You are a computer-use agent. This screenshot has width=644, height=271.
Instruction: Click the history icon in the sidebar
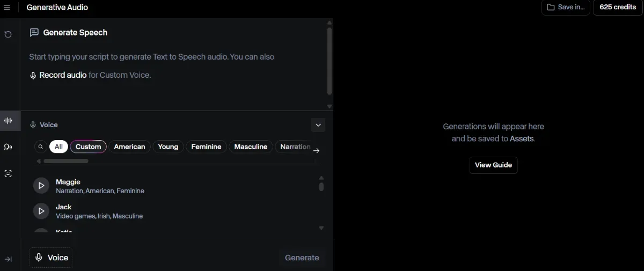[x=8, y=34]
